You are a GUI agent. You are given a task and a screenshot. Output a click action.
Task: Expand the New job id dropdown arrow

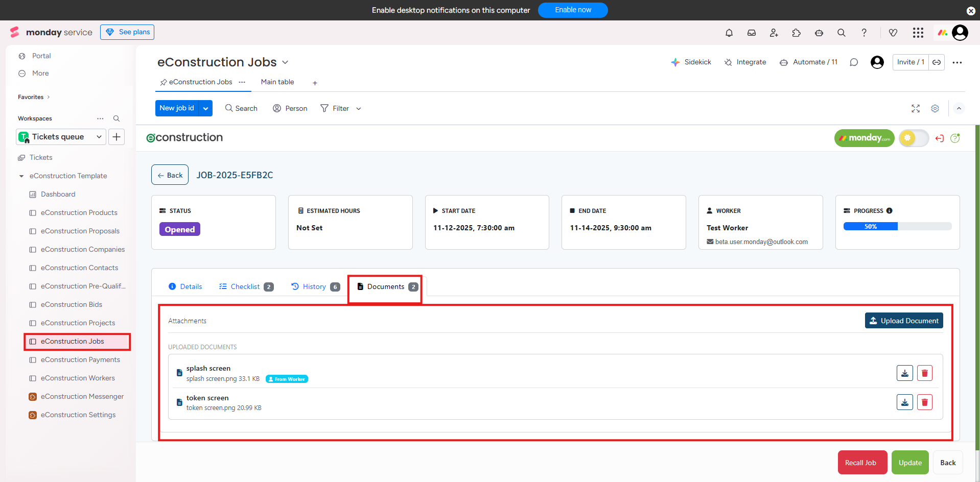pyautogui.click(x=205, y=108)
